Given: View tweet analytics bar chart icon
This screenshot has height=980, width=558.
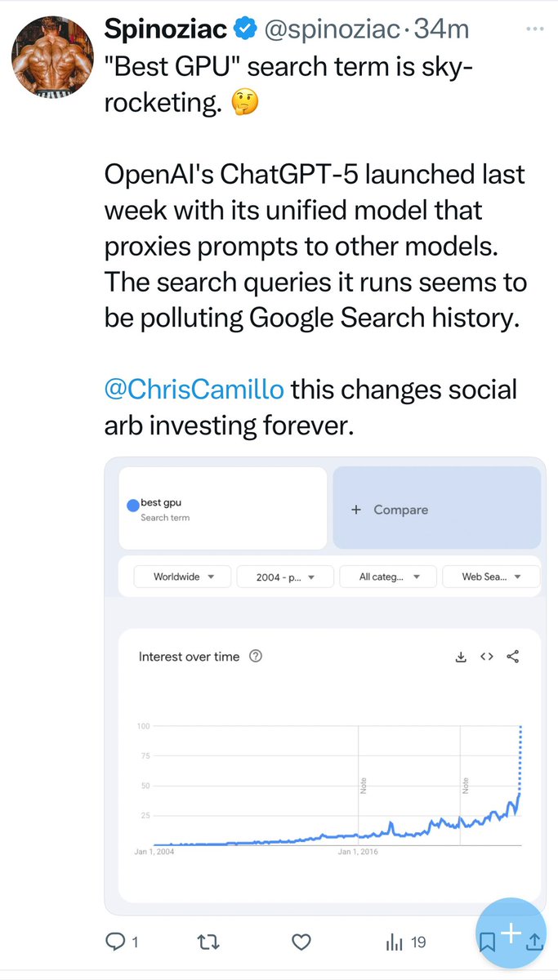Looking at the screenshot, I should pyautogui.click(x=395, y=942).
